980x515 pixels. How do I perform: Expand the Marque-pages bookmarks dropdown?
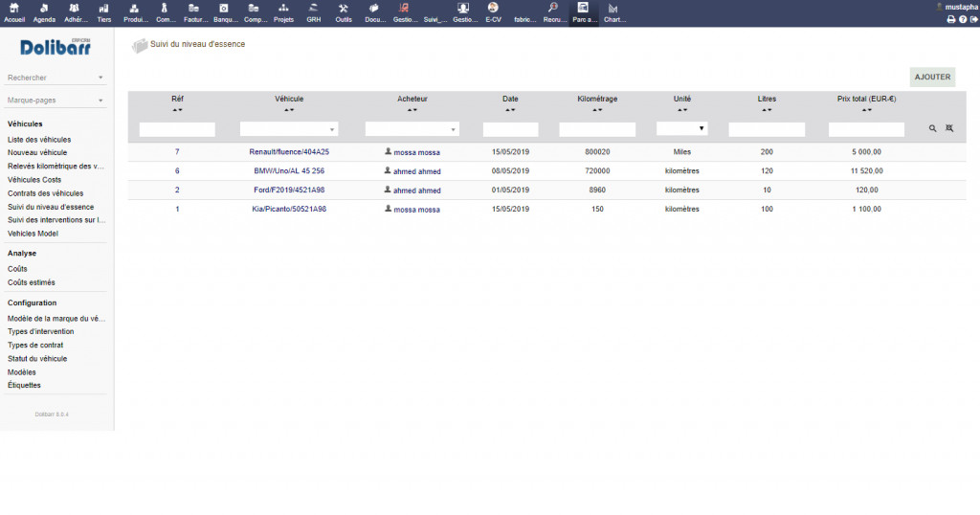point(56,100)
